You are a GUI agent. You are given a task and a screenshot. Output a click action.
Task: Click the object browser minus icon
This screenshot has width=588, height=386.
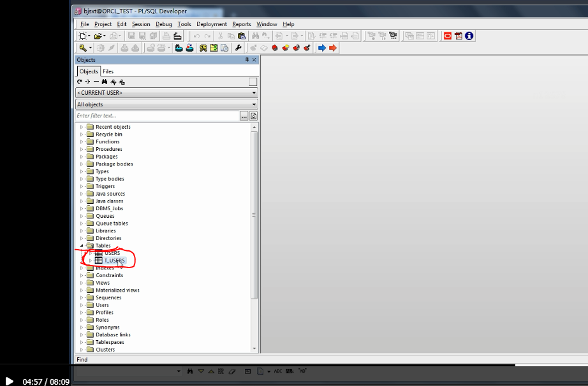96,82
